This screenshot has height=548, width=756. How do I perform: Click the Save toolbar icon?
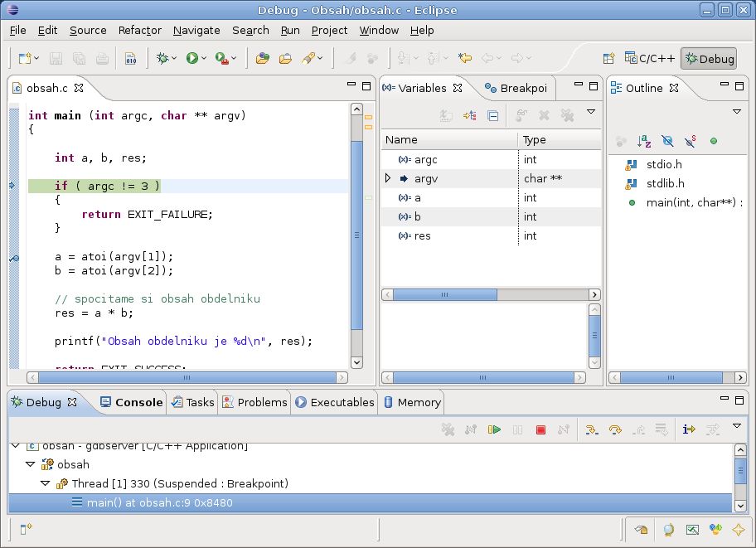tap(56, 58)
